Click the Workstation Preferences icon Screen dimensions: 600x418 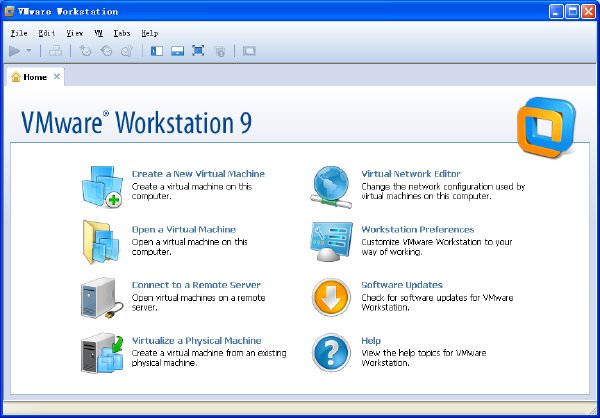click(x=331, y=242)
